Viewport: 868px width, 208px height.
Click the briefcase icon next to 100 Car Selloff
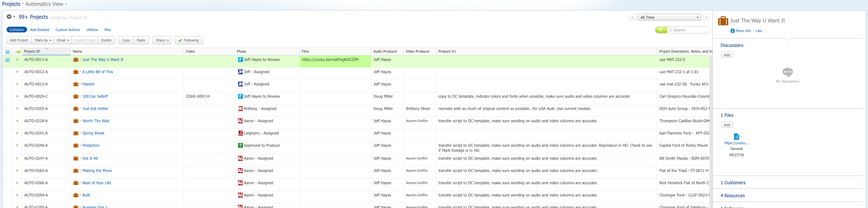click(76, 97)
